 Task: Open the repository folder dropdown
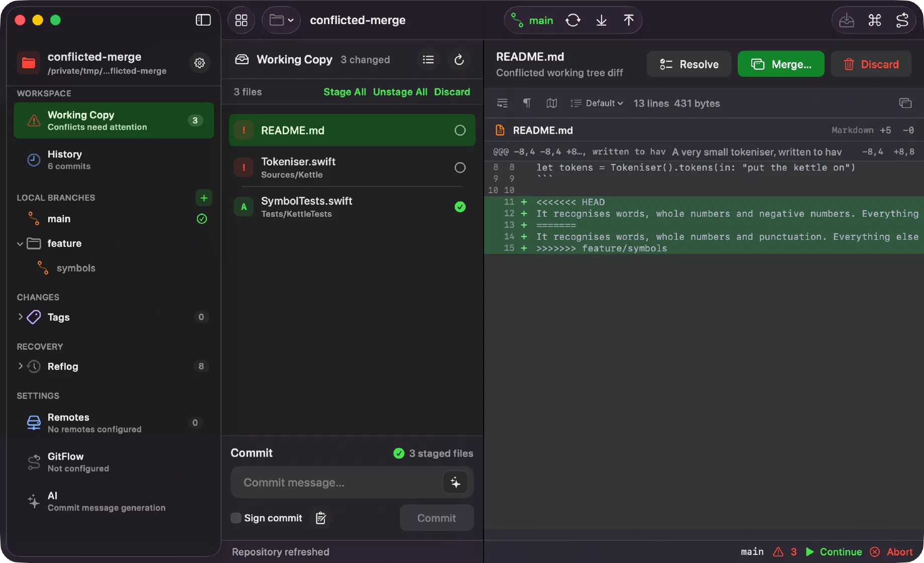click(281, 20)
